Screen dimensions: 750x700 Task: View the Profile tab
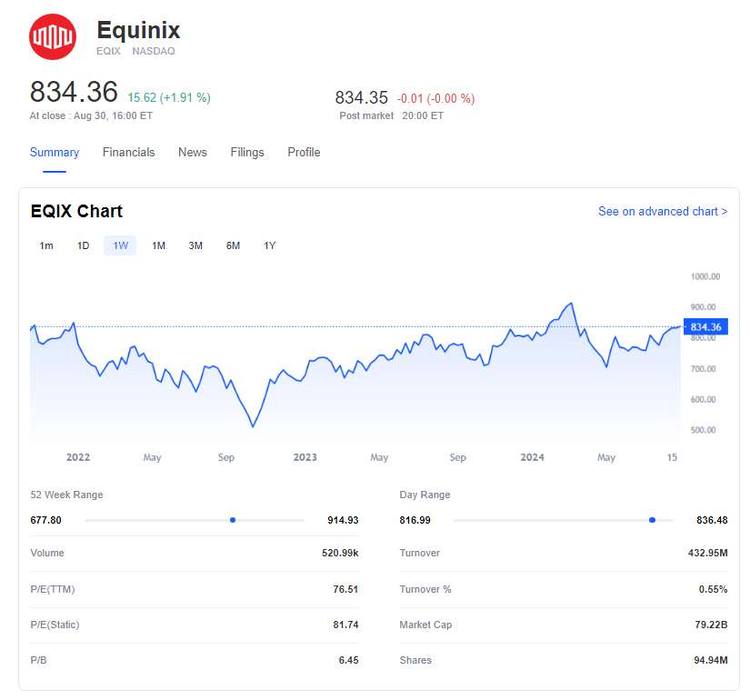[304, 153]
